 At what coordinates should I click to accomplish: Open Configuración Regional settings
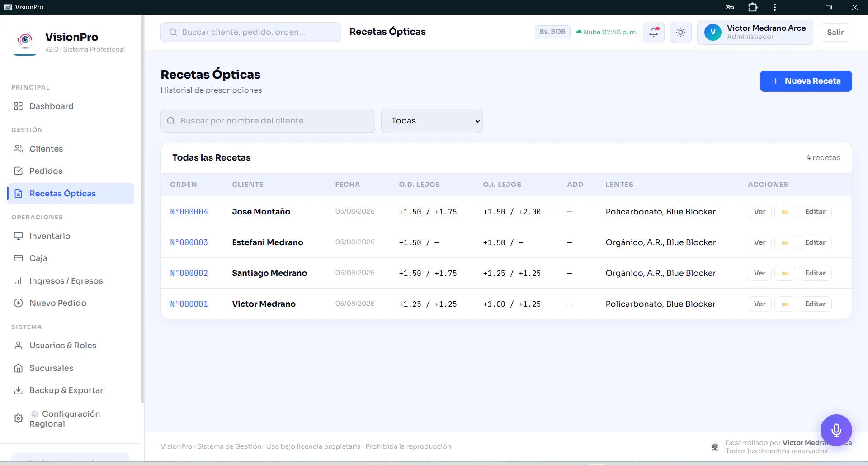71,419
